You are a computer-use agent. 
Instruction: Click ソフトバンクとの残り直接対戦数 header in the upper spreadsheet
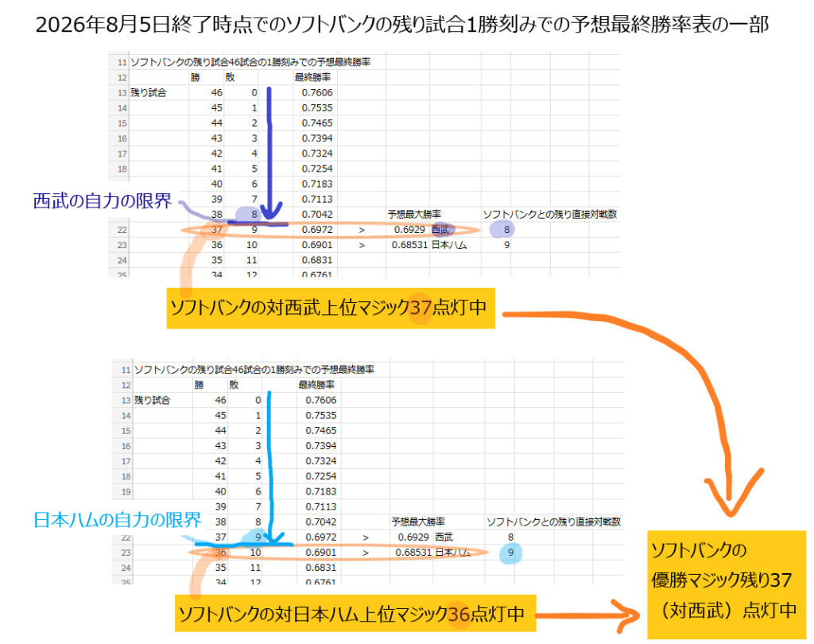pos(550,214)
